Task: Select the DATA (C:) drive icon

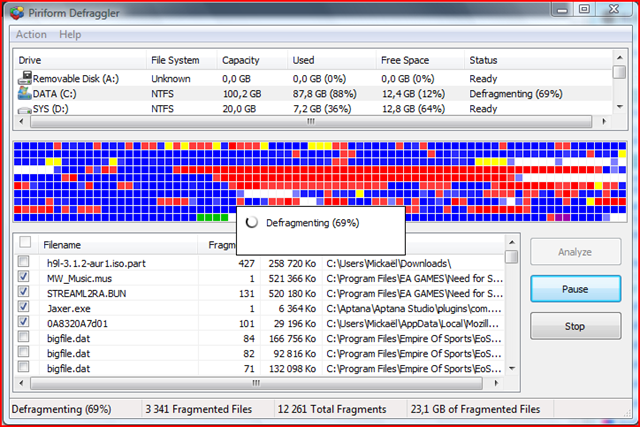Action: tap(24, 93)
